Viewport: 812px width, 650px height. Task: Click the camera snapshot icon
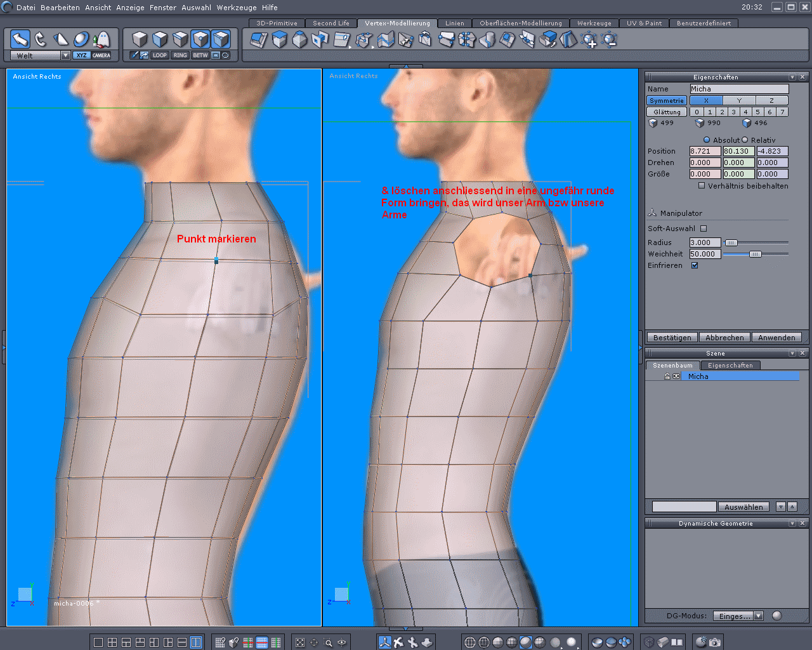click(715, 642)
